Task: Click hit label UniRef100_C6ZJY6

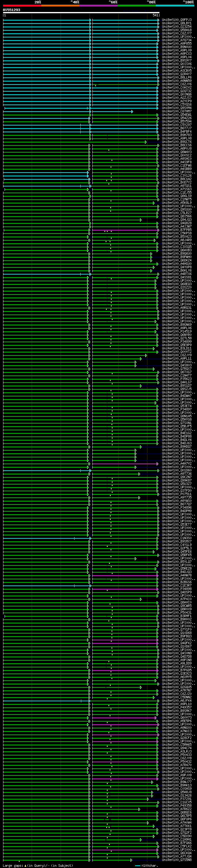Action: pos(176,84)
